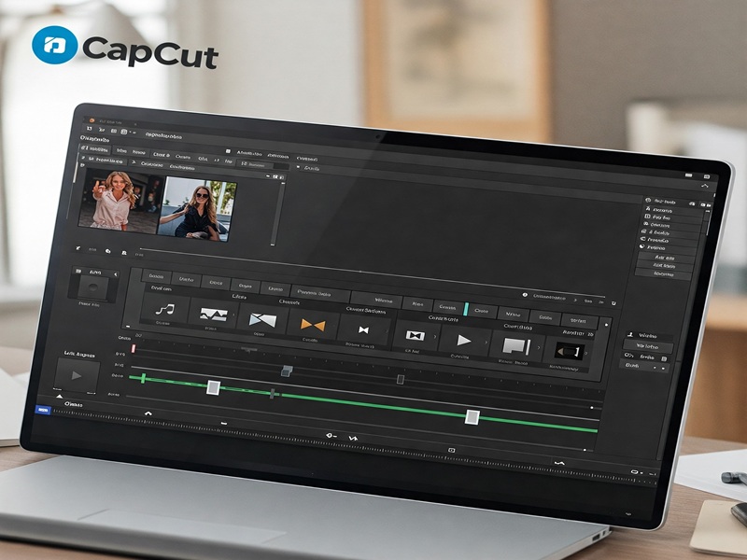Open thumbnail of woman wearing sunglasses
Image resolution: width=747 pixels, height=560 pixels.
tap(197, 208)
